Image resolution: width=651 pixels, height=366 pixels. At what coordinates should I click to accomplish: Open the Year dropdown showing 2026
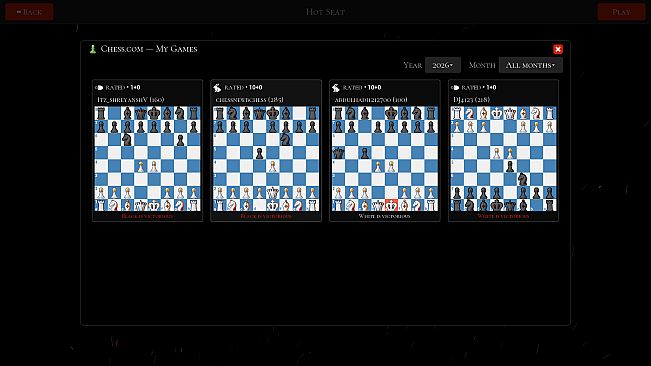coord(443,65)
